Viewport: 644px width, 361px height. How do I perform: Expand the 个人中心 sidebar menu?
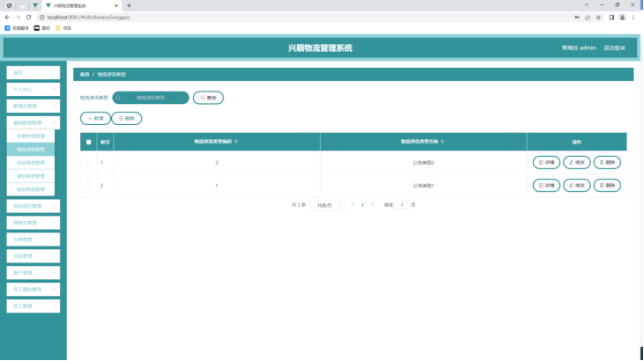click(x=33, y=90)
